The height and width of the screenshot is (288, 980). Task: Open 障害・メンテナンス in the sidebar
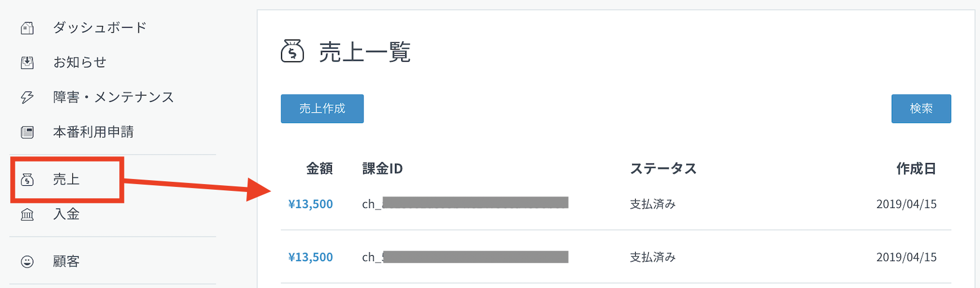click(x=113, y=98)
